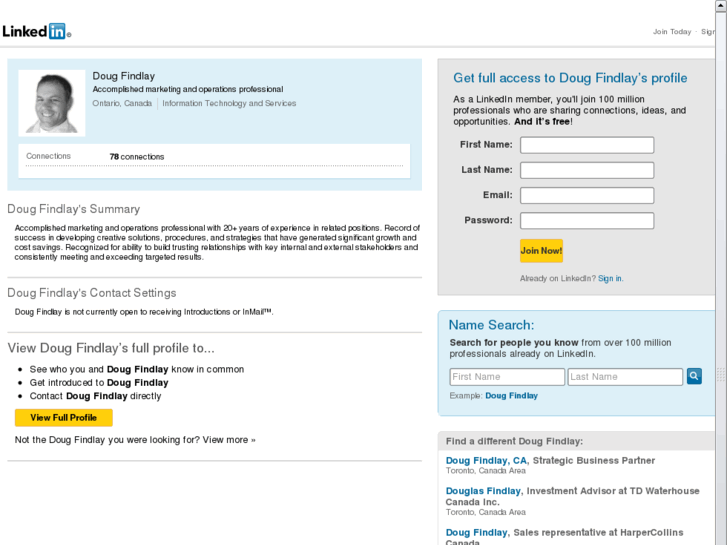The image size is (727, 545).
Task: Click the Join Today link
Action: coord(672,32)
